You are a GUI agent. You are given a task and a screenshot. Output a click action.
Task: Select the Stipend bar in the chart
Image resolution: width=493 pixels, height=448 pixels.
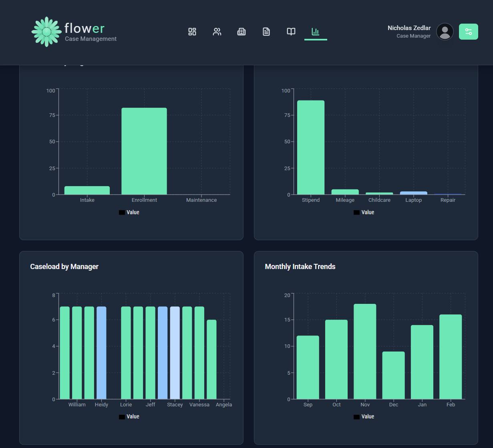(310, 147)
